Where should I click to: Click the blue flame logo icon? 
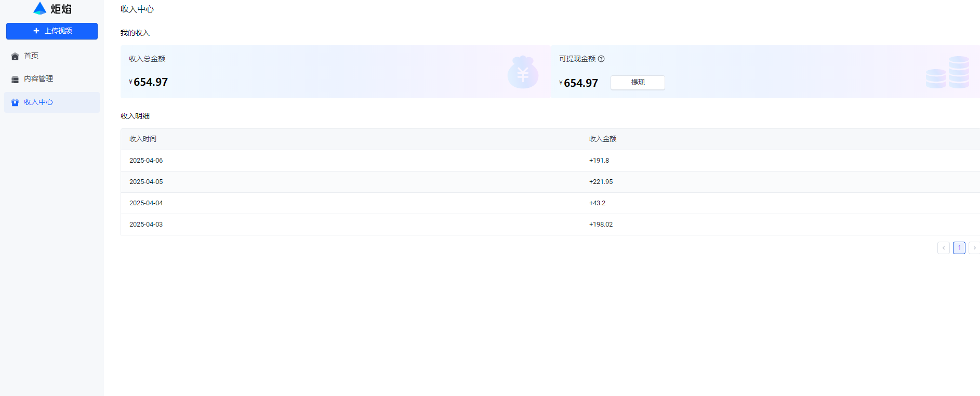pyautogui.click(x=40, y=8)
